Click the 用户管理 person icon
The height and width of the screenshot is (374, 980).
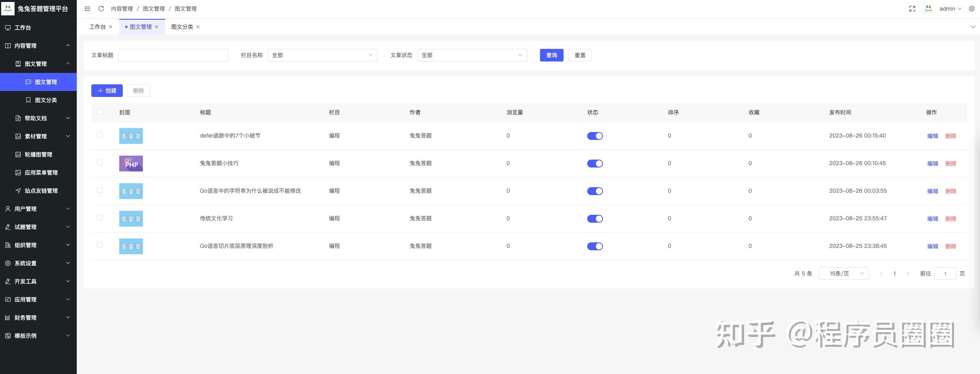coord(8,209)
